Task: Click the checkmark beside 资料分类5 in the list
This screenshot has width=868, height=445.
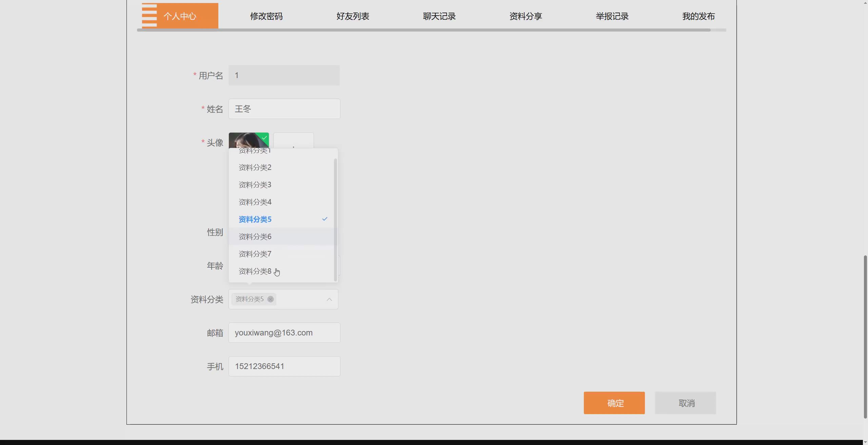Action: pyautogui.click(x=324, y=219)
